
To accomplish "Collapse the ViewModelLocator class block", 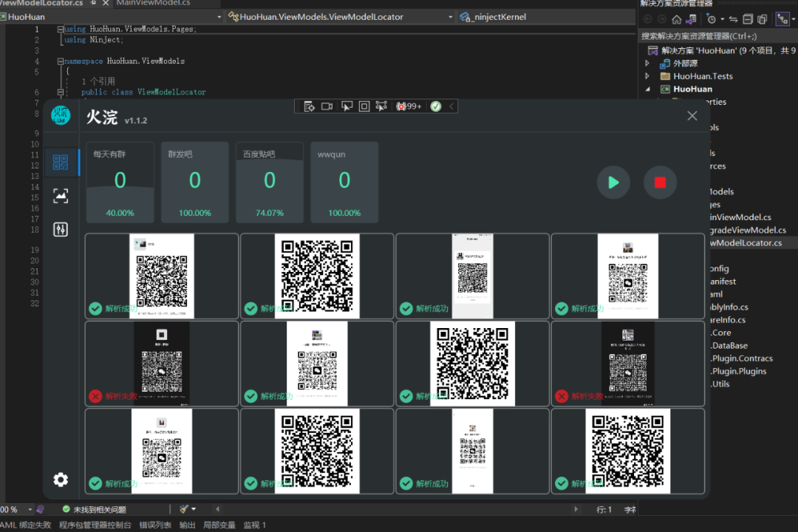I will [x=60, y=92].
